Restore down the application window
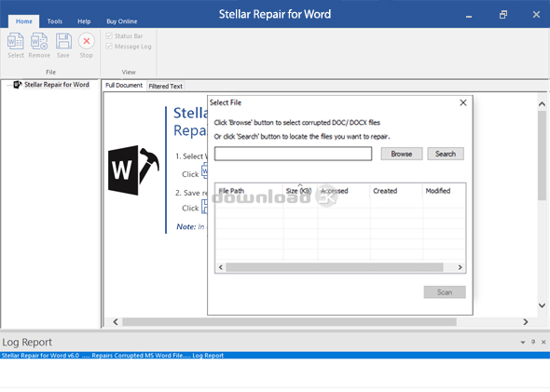This screenshot has width=550, height=392. [x=503, y=15]
